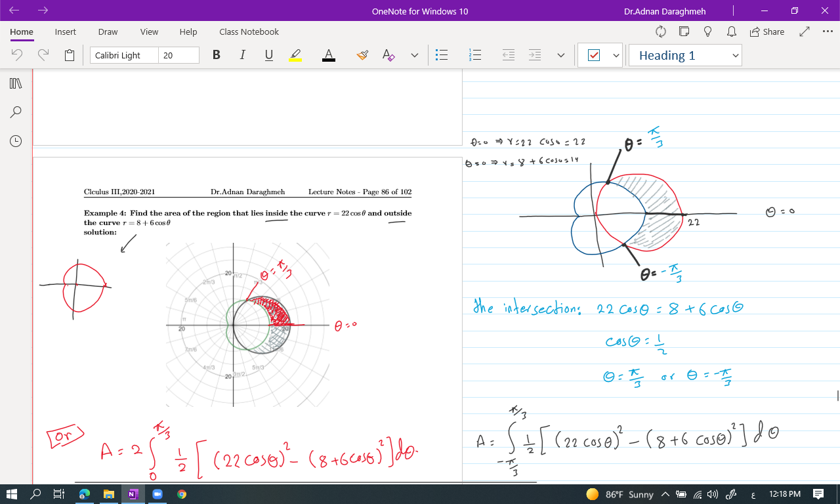Open the Class Notebook tab
Screen dimensions: 840x504
[x=249, y=31]
